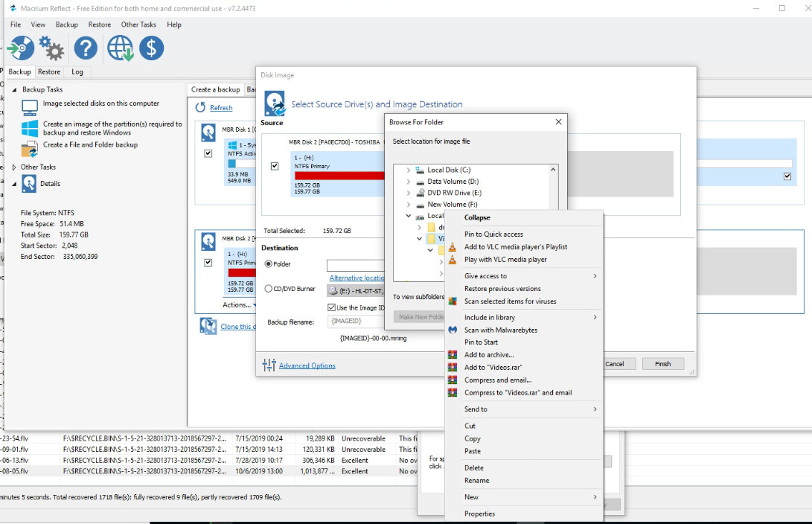The height and width of the screenshot is (524, 812).
Task: Open the File menu
Action: coord(16,25)
